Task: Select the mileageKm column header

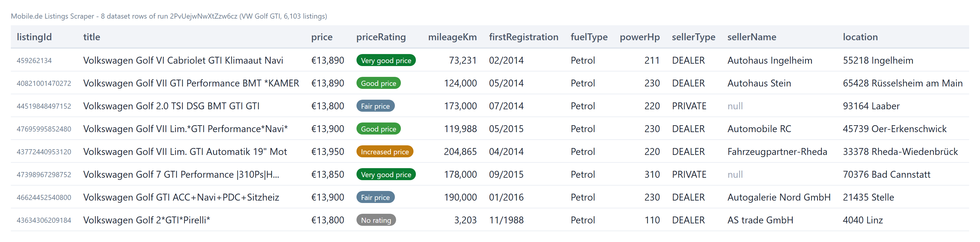Action: coord(452,37)
